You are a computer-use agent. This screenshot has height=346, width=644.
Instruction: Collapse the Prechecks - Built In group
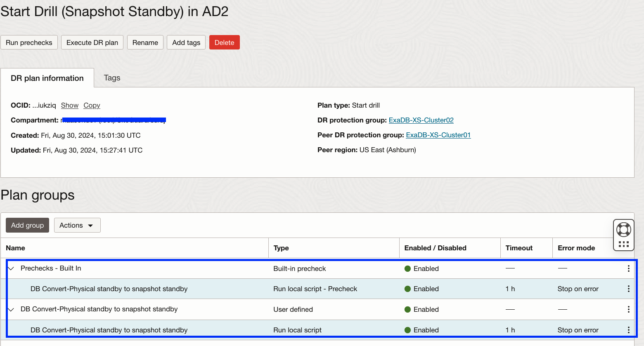[11, 268]
